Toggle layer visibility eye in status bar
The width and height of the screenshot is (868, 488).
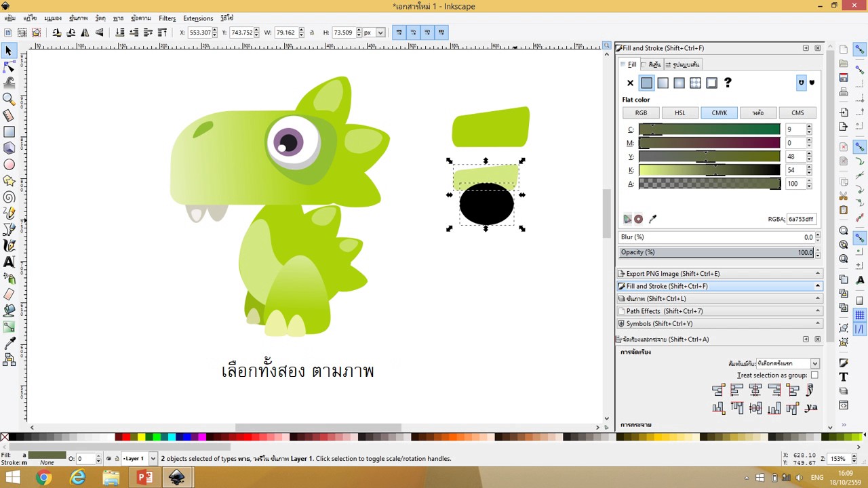pos(108,459)
